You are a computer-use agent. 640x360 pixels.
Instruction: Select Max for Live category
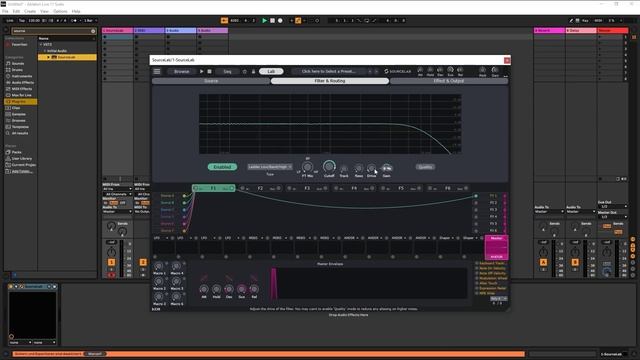(x=21, y=95)
